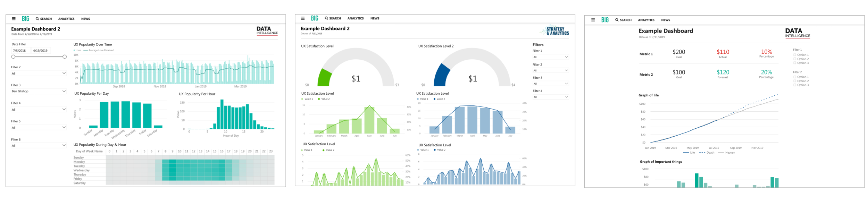The height and width of the screenshot is (197, 868).
Task: Open Filter 3 dropdown showing Ben Glishop
Action: [39, 91]
